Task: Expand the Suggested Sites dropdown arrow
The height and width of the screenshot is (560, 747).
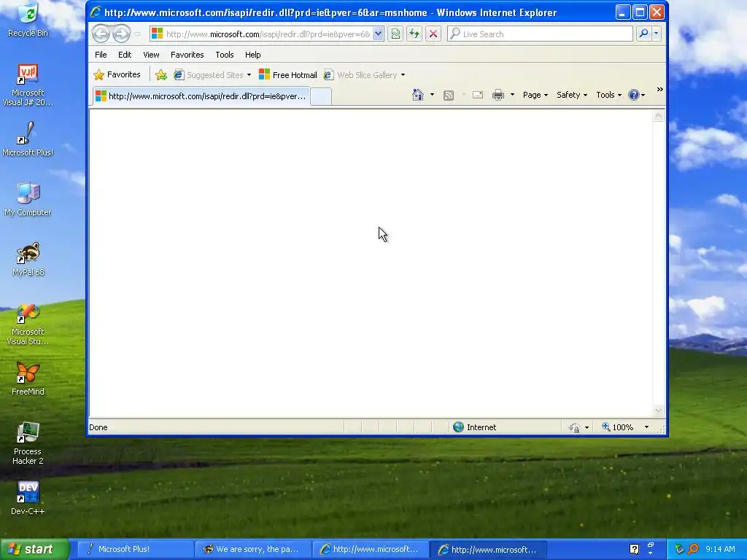Action: coord(249,75)
